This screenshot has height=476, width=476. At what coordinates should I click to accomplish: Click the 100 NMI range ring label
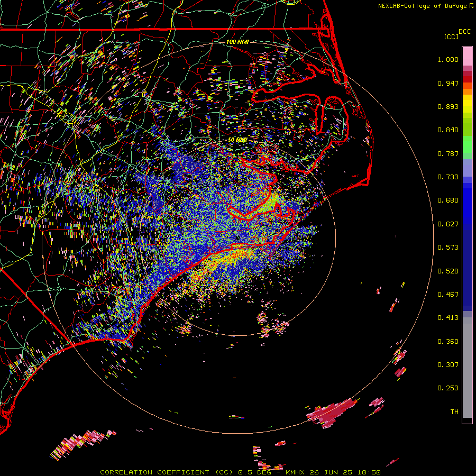tap(237, 42)
